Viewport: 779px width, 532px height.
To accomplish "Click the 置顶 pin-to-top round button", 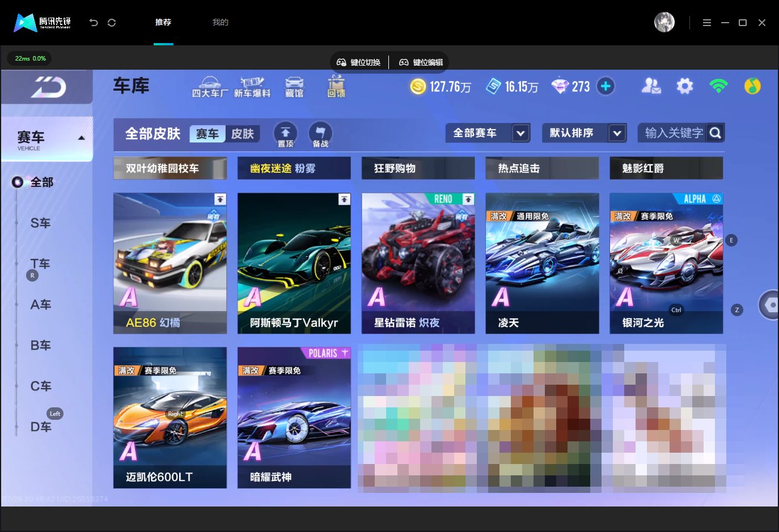I will [285, 134].
